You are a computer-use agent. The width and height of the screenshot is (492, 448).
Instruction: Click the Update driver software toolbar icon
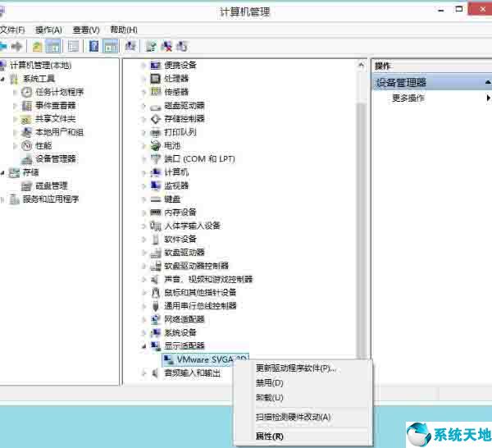[151, 47]
